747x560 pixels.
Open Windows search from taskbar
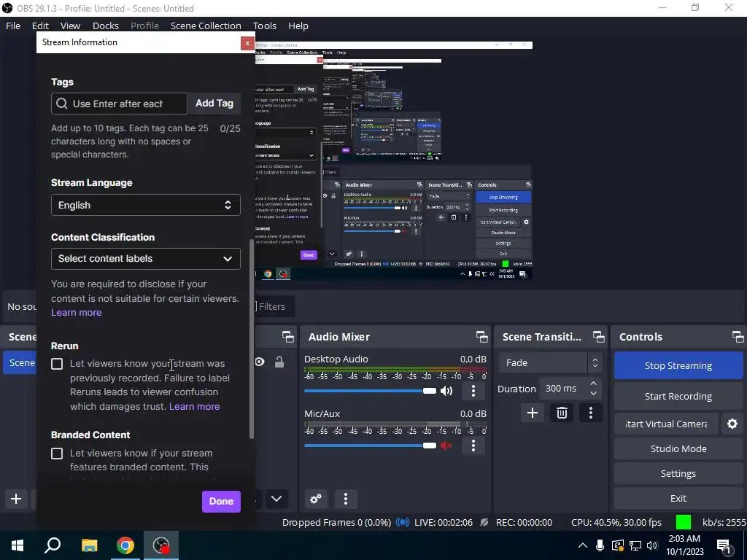coord(53,545)
